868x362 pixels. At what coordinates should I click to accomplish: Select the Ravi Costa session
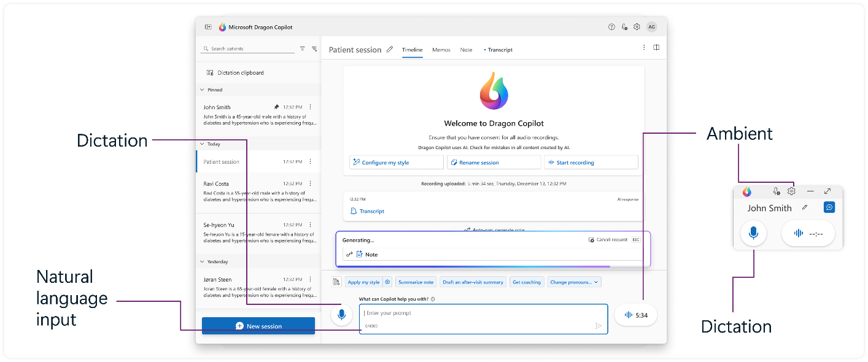[x=258, y=191]
